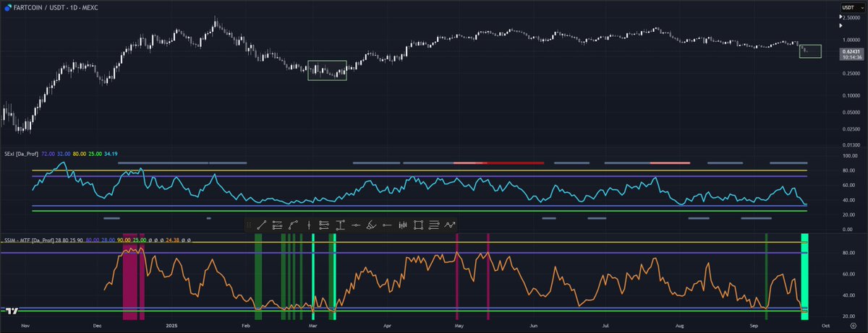Click SExI value 34.19 in legend
Image resolution: width=868 pixels, height=333 pixels.
click(111, 153)
